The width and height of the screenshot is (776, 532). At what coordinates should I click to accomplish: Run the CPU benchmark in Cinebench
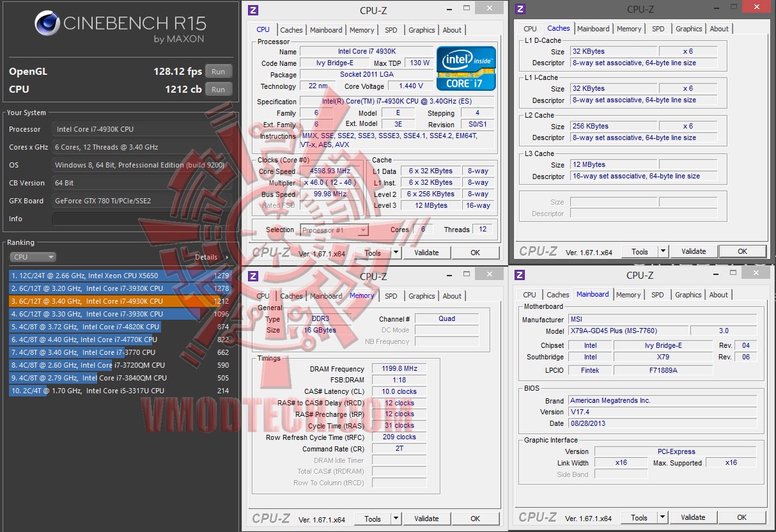[219, 90]
